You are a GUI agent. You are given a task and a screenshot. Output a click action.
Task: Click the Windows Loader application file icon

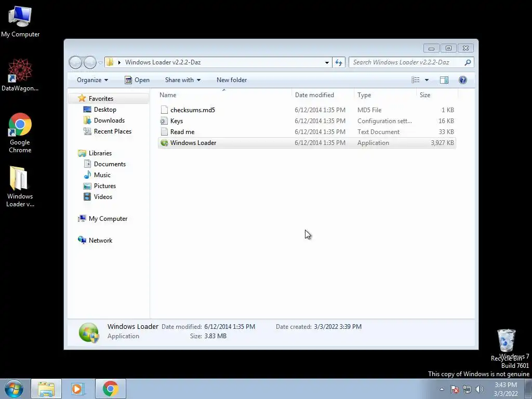[x=164, y=143]
